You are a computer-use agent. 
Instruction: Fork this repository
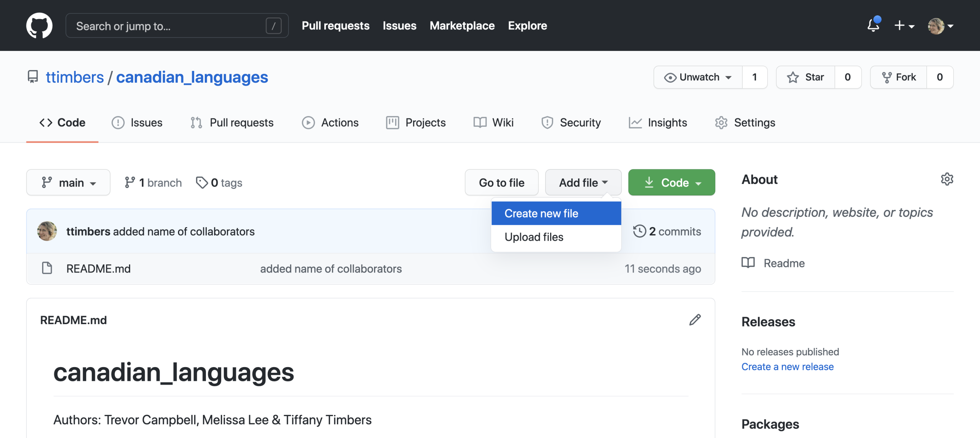coord(898,77)
